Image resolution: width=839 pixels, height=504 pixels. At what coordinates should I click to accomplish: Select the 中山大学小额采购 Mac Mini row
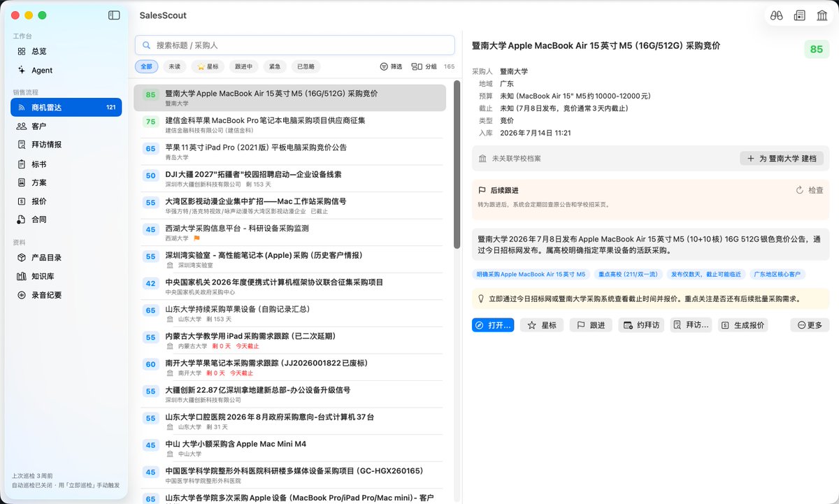[x=289, y=448]
